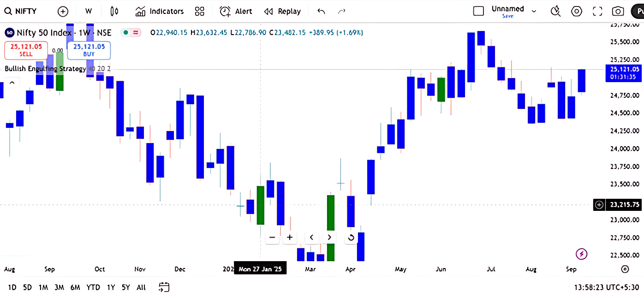Change chart type via candles icon

point(115,11)
